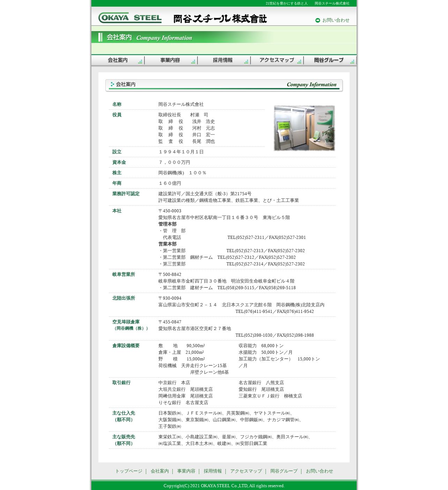This screenshot has height=490, width=448.
Task: Click postal code 〒450-0003
Action: [170, 211]
